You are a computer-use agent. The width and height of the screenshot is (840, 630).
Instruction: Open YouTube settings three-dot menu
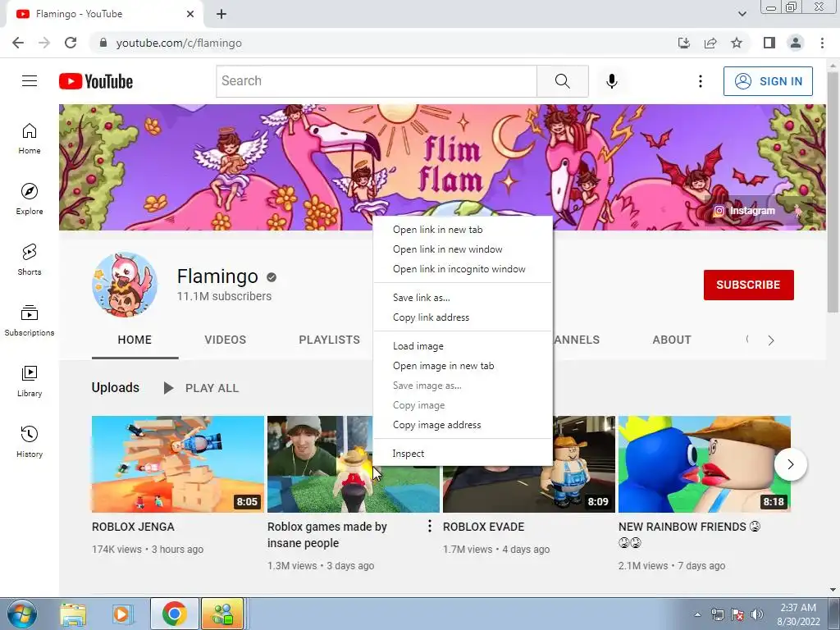[701, 81]
